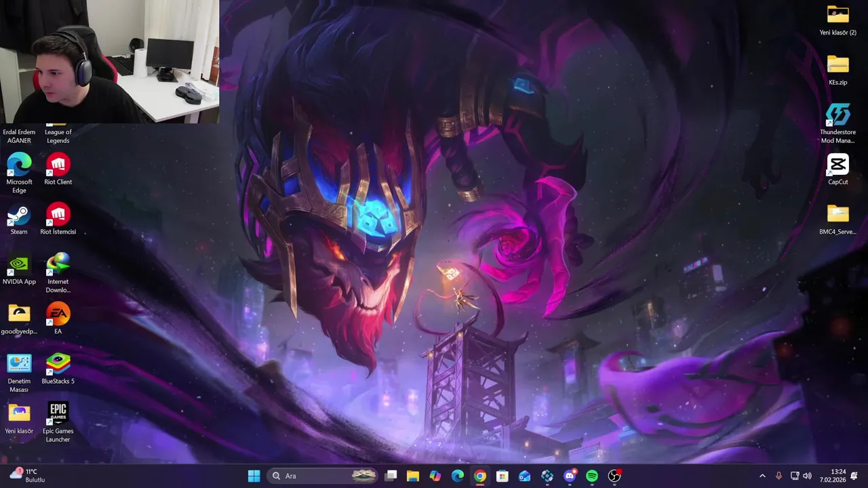Open the Thunderstore Mod Manager shortcut
Image resolution: width=868 pixels, height=488 pixels.
pos(838,115)
